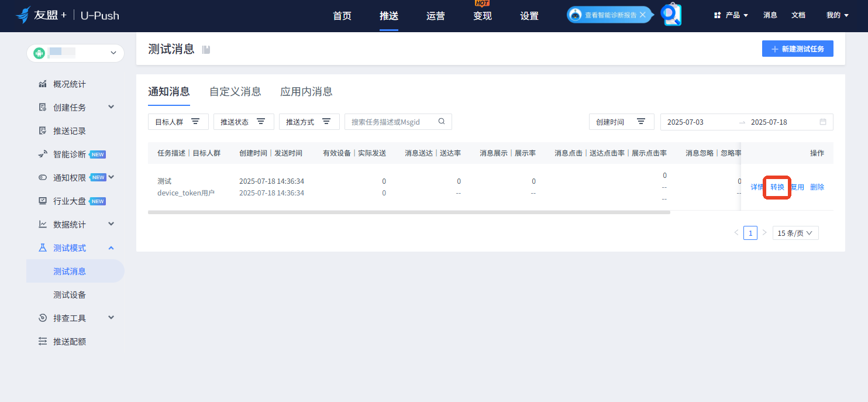Go to previous page arrow in pagination
This screenshot has height=402, width=868.
736,233
